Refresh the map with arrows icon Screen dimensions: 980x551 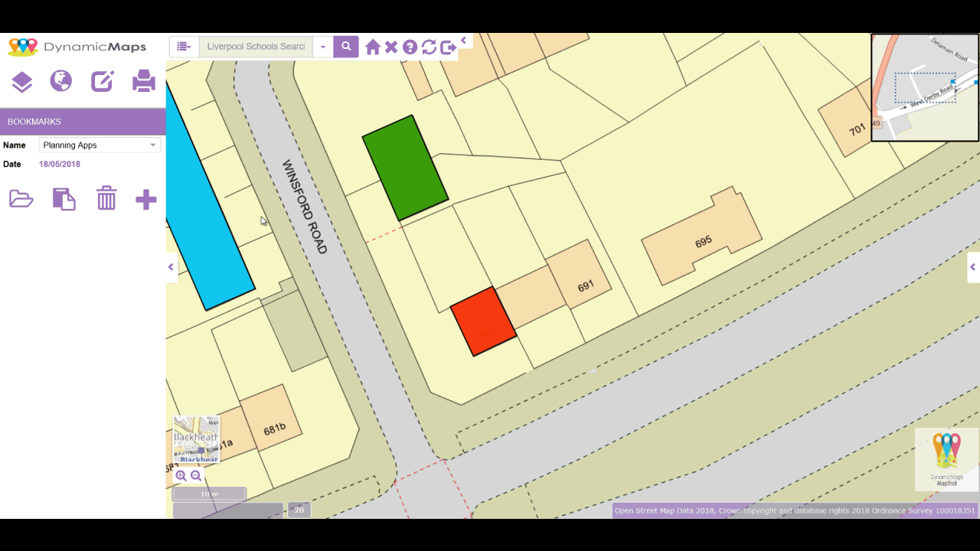coord(429,47)
